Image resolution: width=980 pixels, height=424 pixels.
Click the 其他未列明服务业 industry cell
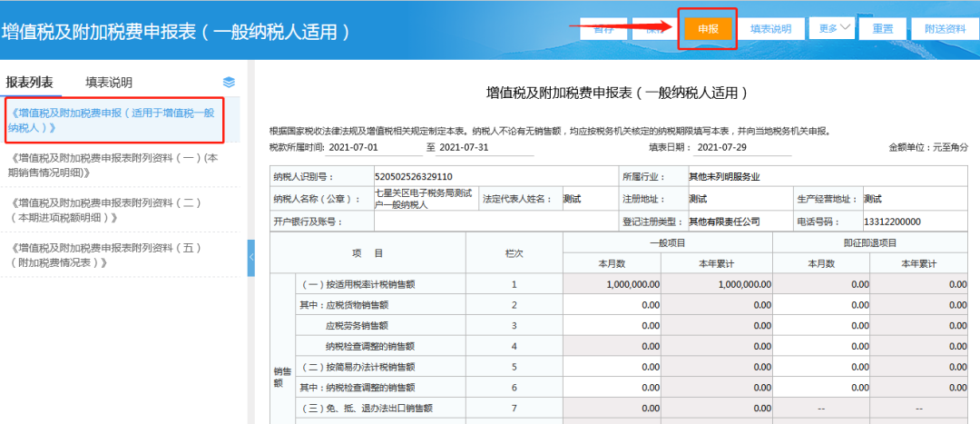pyautogui.click(x=827, y=176)
